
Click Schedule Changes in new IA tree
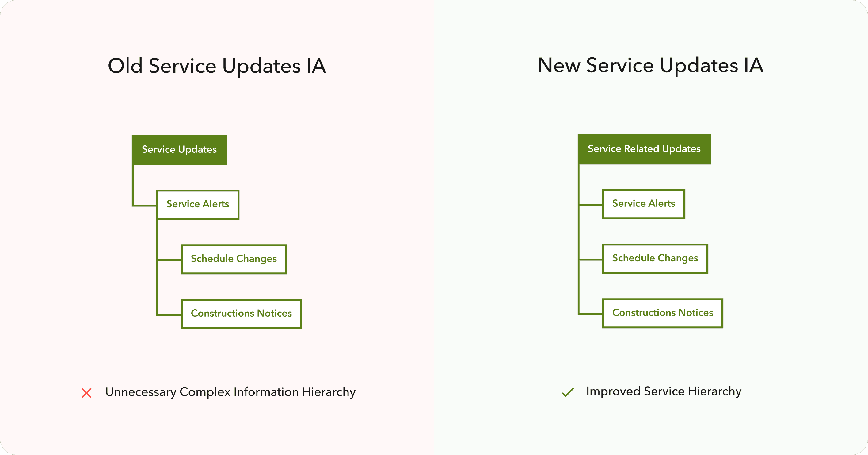(655, 258)
